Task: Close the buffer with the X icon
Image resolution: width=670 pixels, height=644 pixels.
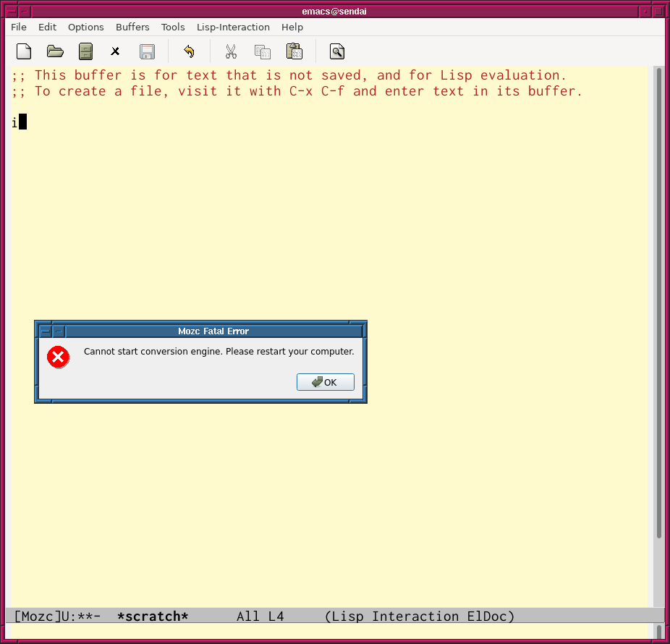Action: (115, 51)
